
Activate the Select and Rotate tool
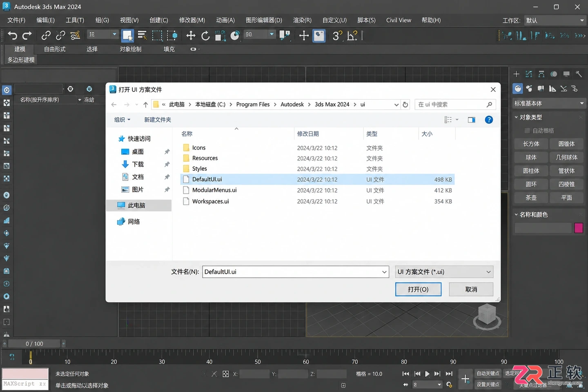coord(205,36)
